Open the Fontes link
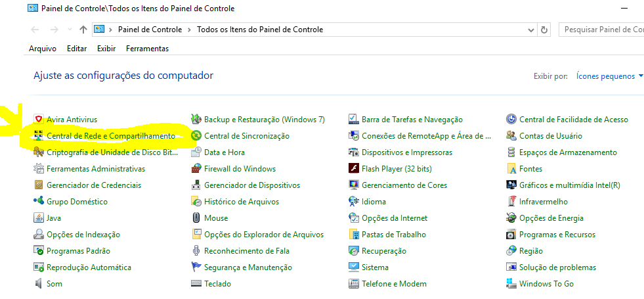Image resolution: width=644 pixels, height=299 pixels. click(x=530, y=169)
